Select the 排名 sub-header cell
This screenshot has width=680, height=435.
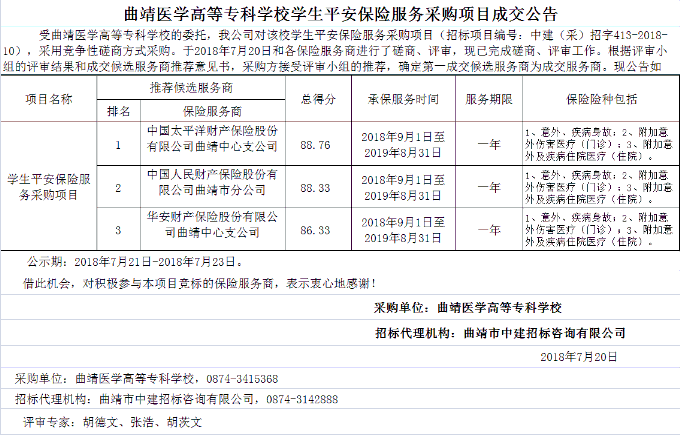pos(118,110)
